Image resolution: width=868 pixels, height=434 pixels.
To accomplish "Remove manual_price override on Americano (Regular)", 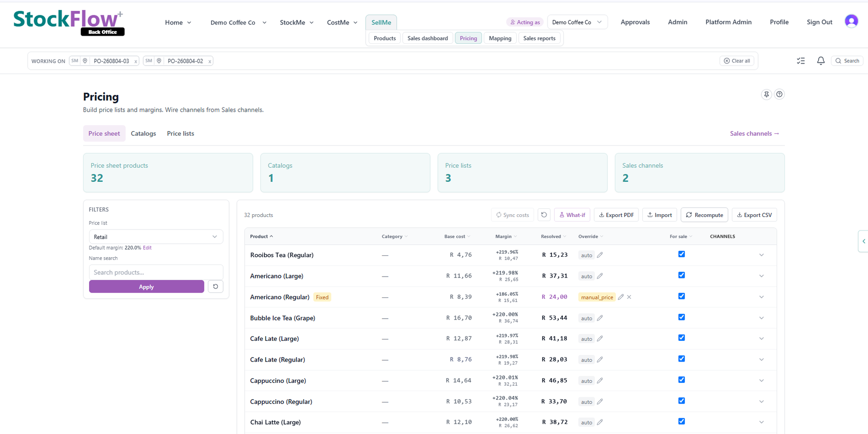I will (629, 297).
